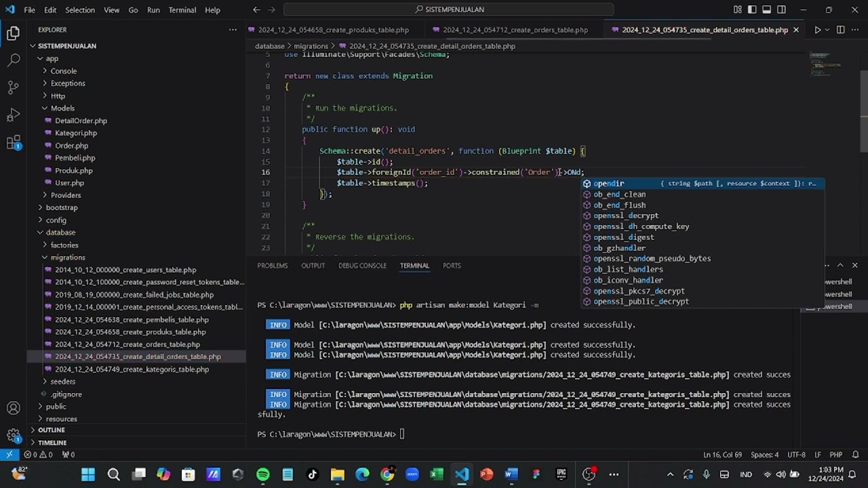Open Spotify from the taskbar
Image resolution: width=868 pixels, height=488 pixels.
[263, 474]
